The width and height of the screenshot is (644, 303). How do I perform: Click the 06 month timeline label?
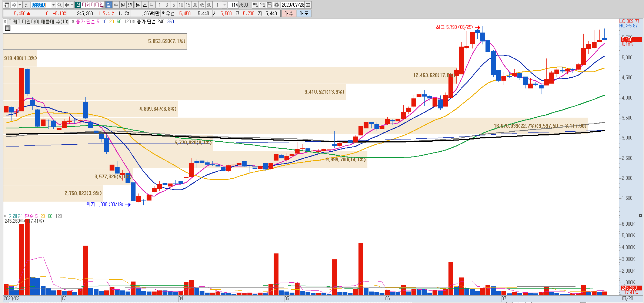pos(387,298)
